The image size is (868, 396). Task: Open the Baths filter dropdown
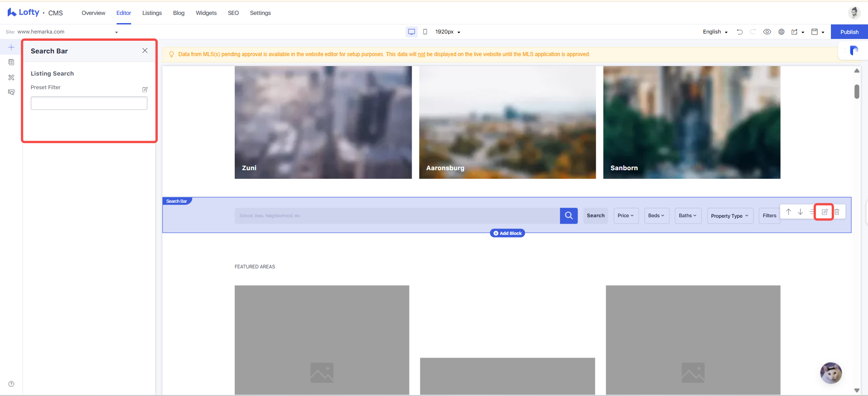(688, 216)
